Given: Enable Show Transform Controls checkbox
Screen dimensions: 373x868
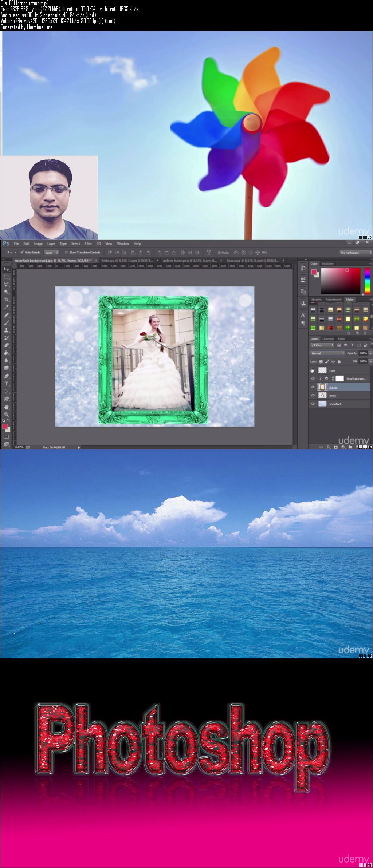Looking at the screenshot, I should tap(66, 252).
